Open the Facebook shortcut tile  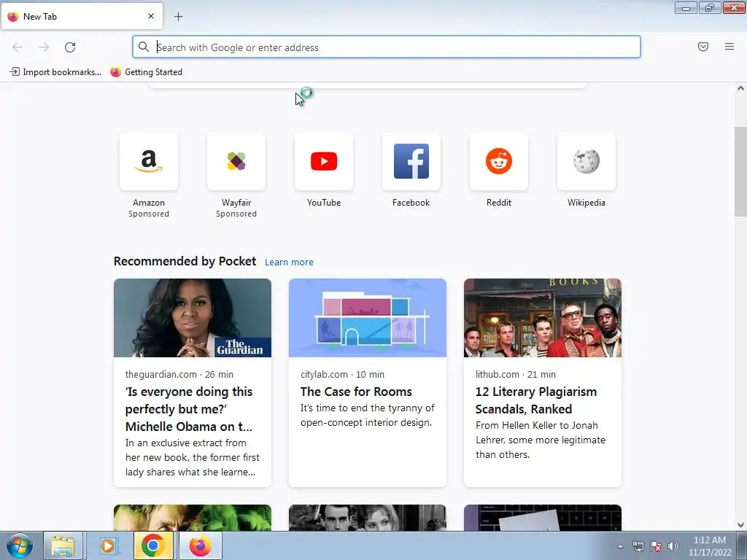tap(411, 162)
